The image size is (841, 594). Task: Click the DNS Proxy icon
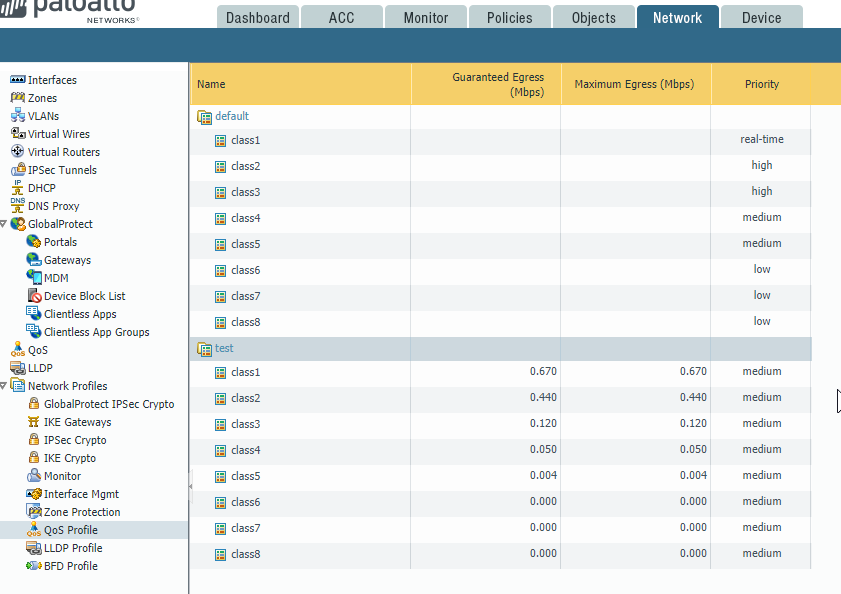pyautogui.click(x=18, y=206)
